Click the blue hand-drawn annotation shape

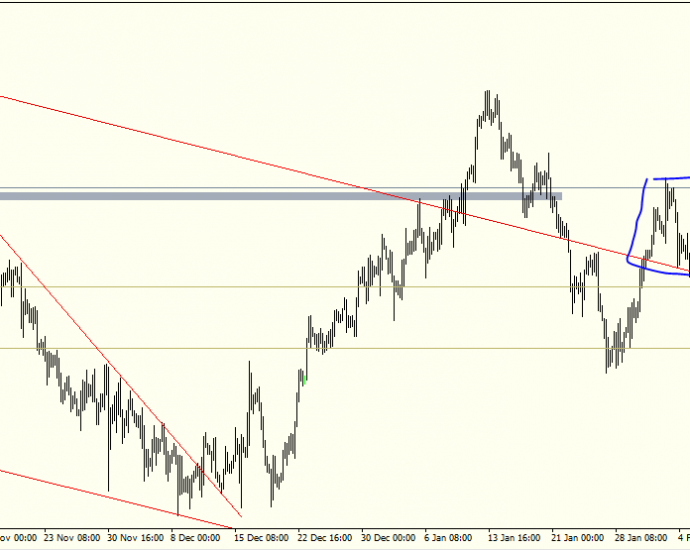[657, 227]
